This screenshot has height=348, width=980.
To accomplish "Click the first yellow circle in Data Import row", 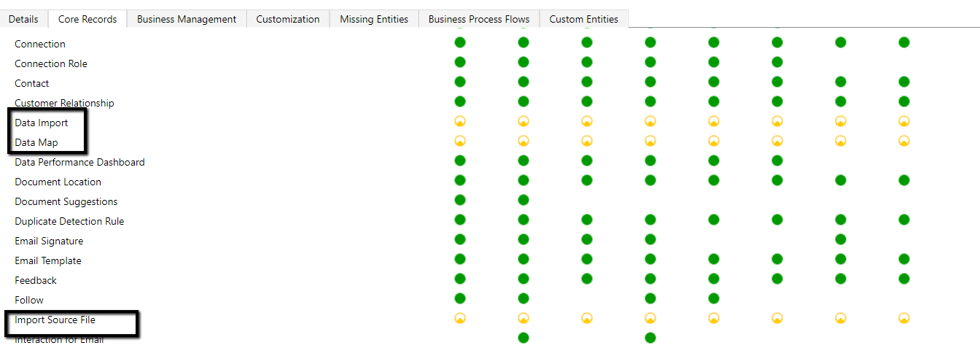I will click(x=460, y=121).
